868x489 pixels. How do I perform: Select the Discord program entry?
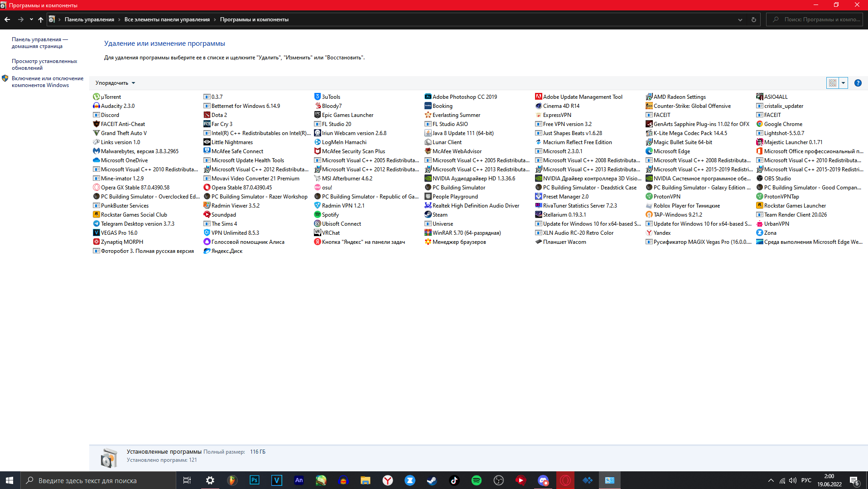(106, 115)
